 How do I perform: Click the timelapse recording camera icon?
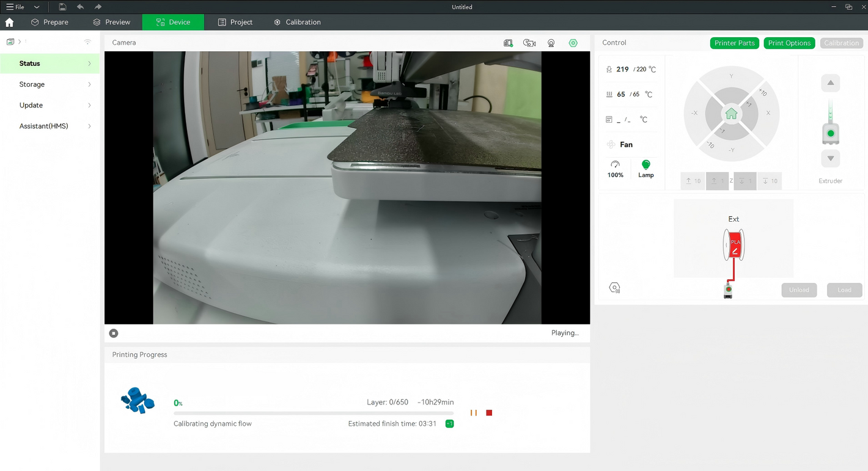[529, 43]
